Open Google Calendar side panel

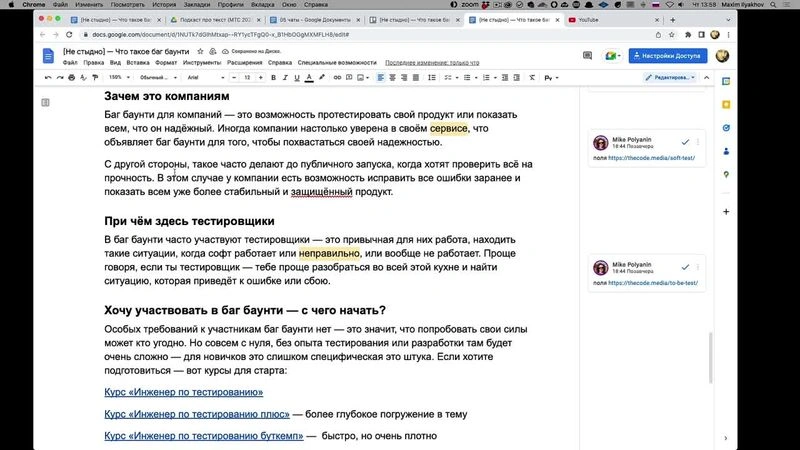click(726, 81)
